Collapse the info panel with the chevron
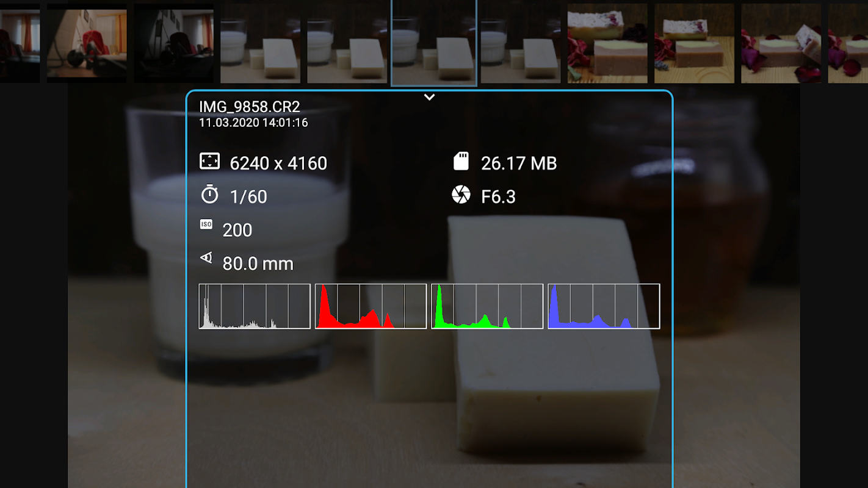868x488 pixels. 429,97
